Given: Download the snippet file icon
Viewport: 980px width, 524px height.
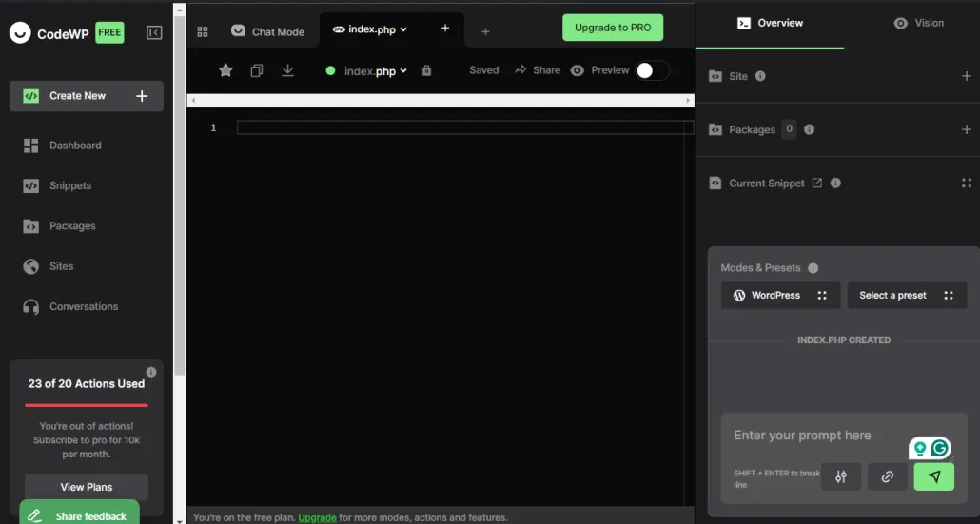Looking at the screenshot, I should click(x=287, y=70).
